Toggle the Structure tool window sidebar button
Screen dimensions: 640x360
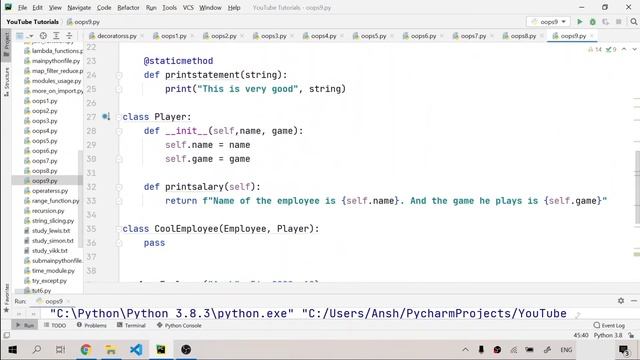[x=6, y=82]
